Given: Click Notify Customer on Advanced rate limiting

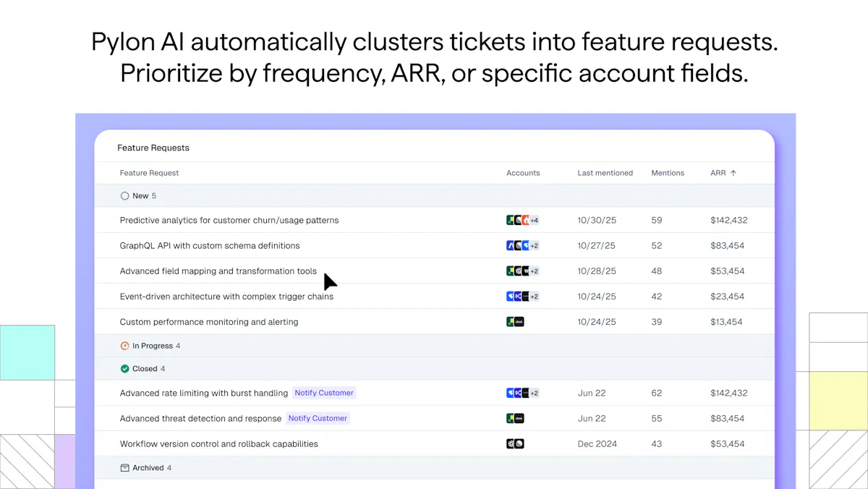Looking at the screenshot, I should tap(324, 393).
